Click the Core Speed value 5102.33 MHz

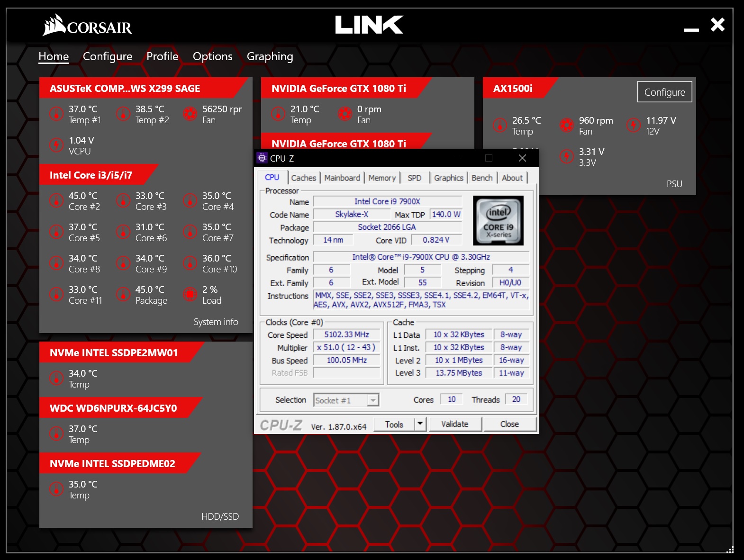pos(347,334)
